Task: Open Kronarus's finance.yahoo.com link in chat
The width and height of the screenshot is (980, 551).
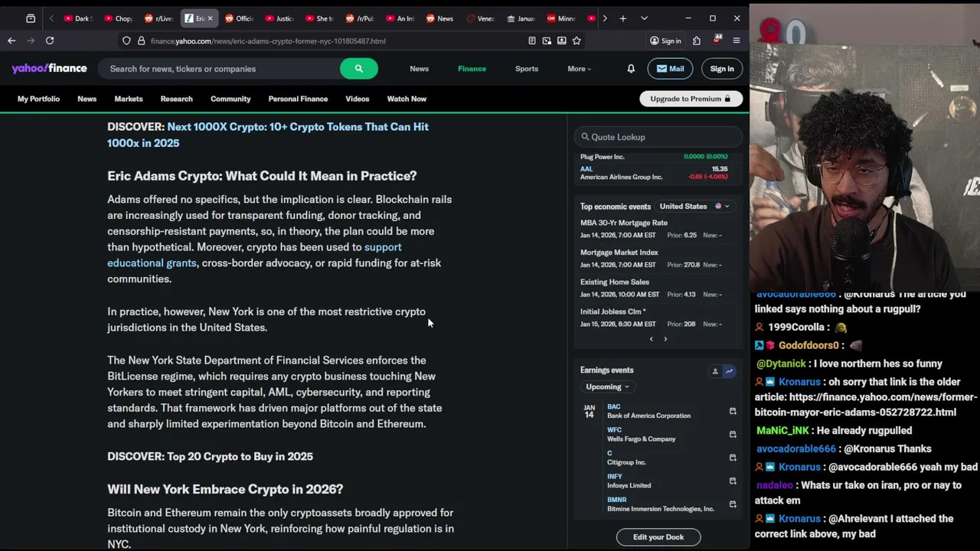Action: (x=866, y=405)
